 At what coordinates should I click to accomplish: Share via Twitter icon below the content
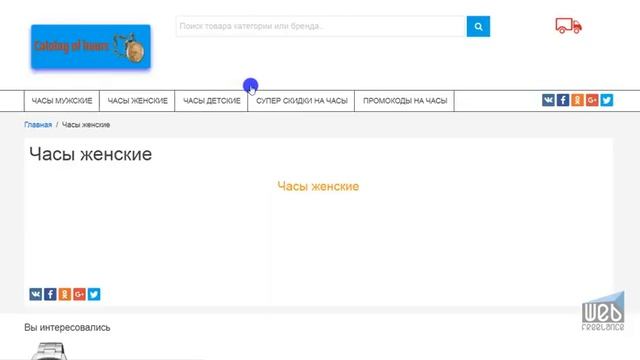[94, 294]
